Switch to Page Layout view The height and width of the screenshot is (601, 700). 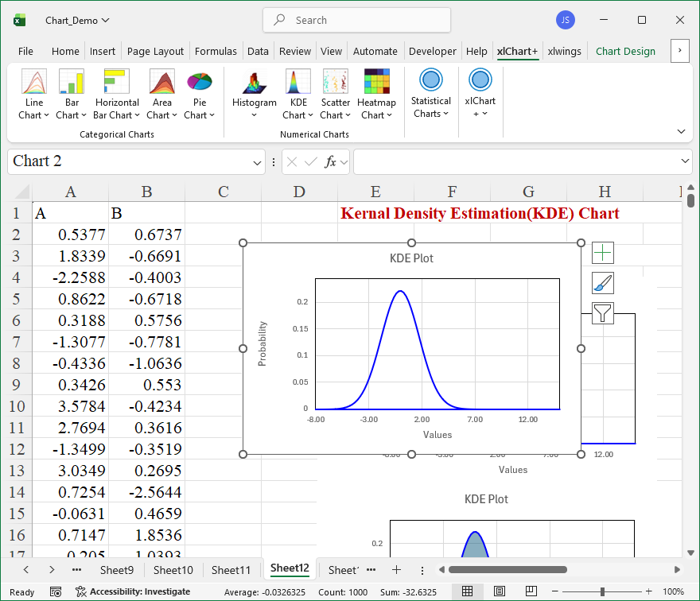point(499,591)
